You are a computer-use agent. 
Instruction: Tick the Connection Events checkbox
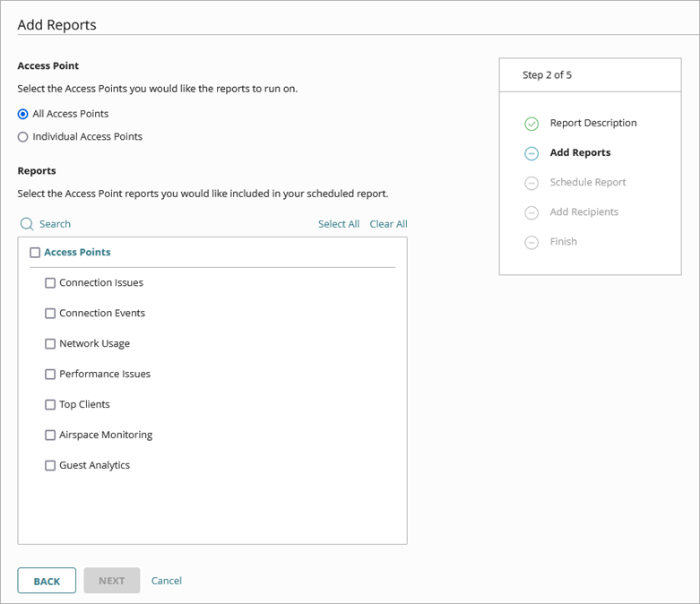click(50, 314)
